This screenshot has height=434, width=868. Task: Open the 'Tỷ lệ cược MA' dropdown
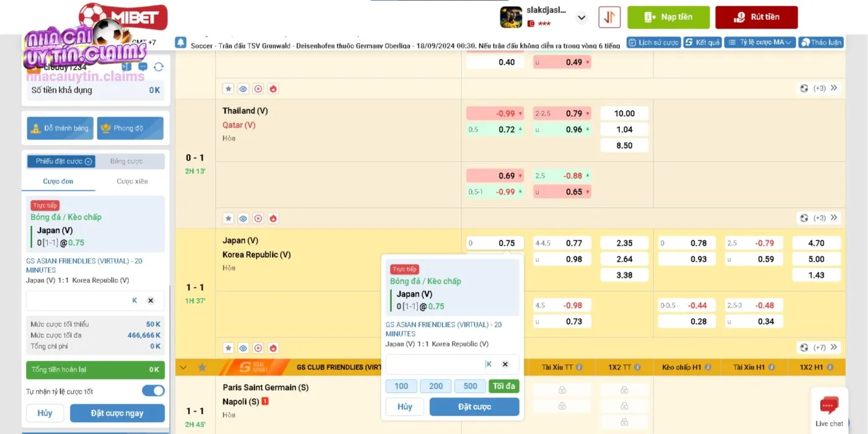point(766,43)
